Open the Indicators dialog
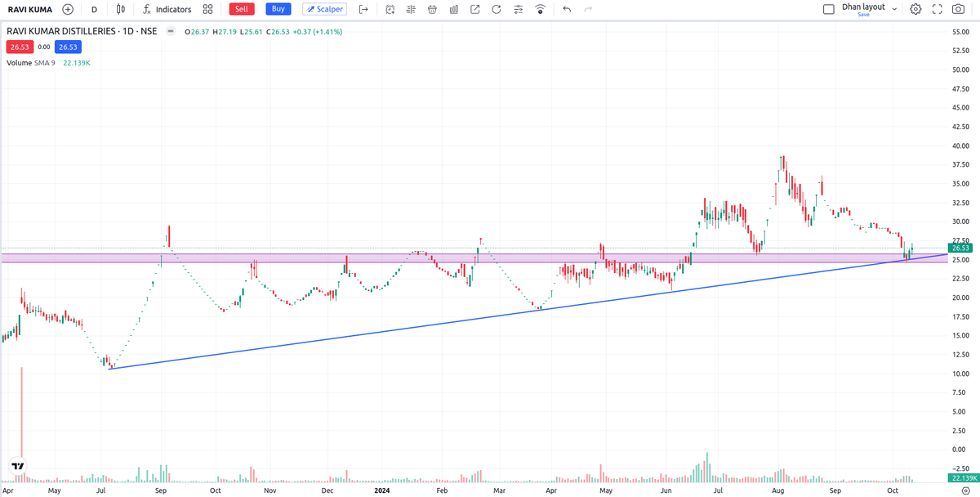The width and height of the screenshot is (980, 497). pos(167,9)
